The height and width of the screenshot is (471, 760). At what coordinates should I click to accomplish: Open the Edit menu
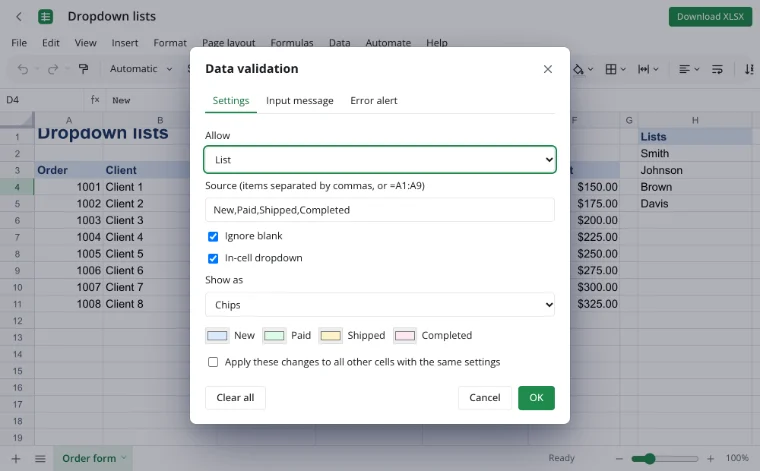click(x=50, y=43)
